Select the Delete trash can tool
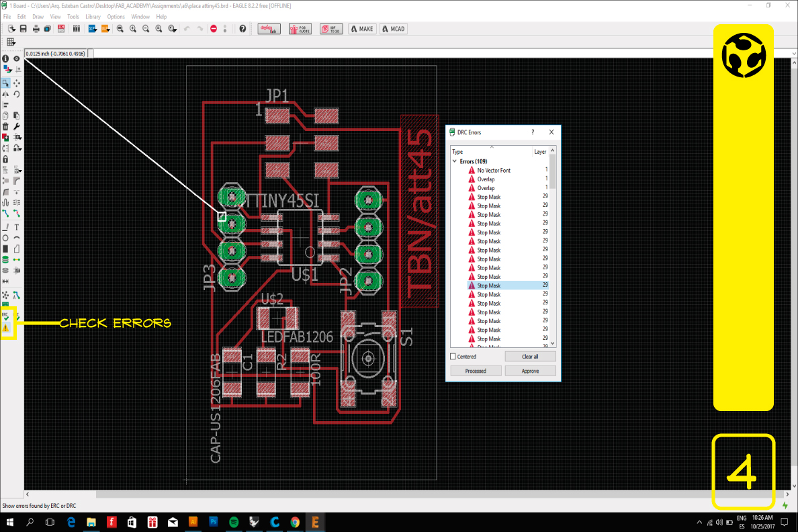 [x=5, y=126]
